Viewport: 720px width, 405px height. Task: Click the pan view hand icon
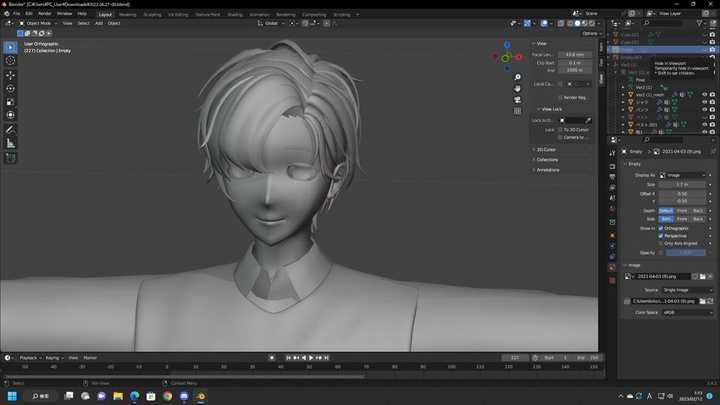(x=517, y=88)
